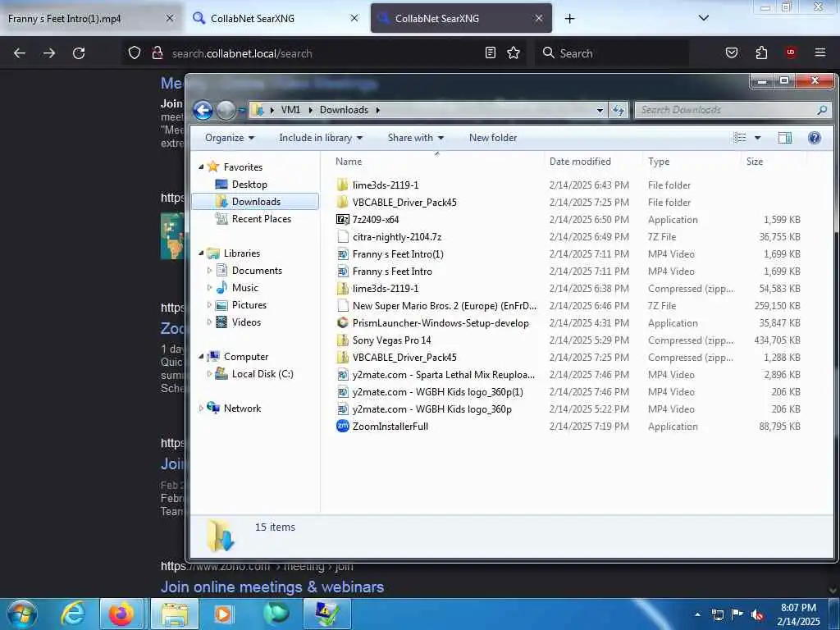Open Explorer Help question mark icon
The height and width of the screenshot is (630, 840).
click(x=815, y=138)
